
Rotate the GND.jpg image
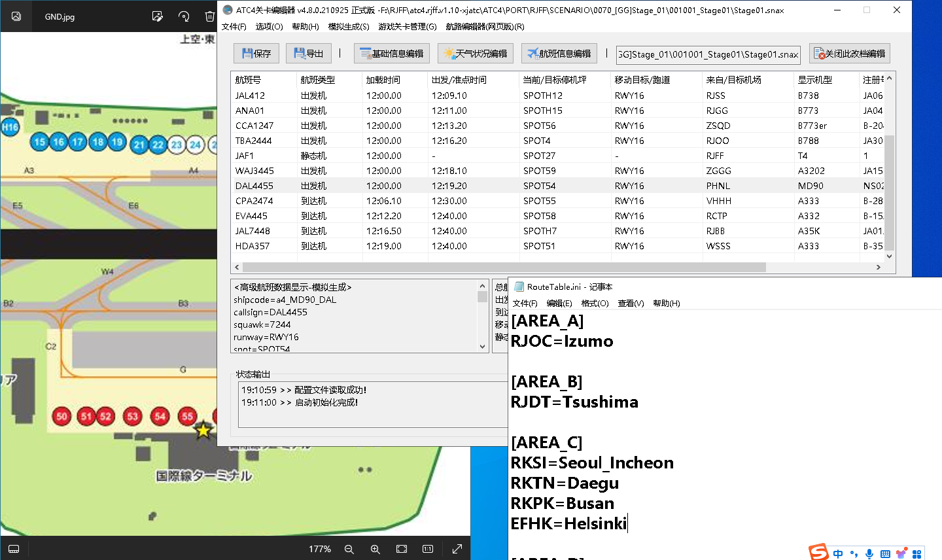pyautogui.click(x=184, y=16)
